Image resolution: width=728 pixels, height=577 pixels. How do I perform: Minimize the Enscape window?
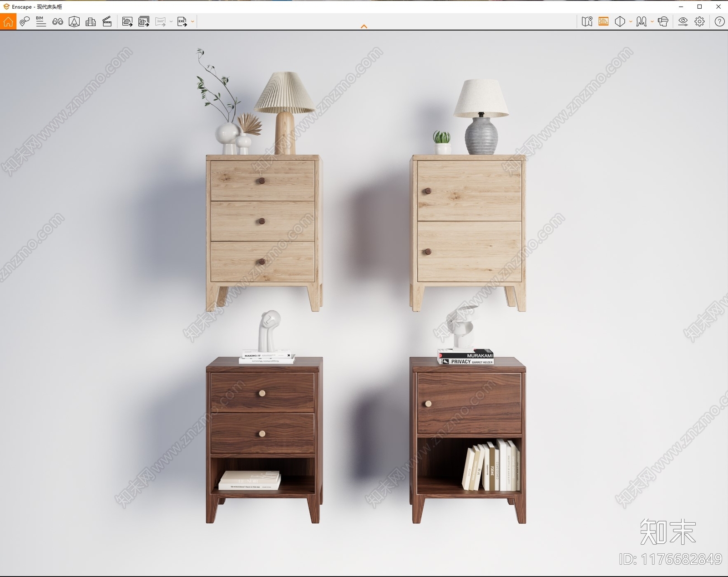pos(681,6)
